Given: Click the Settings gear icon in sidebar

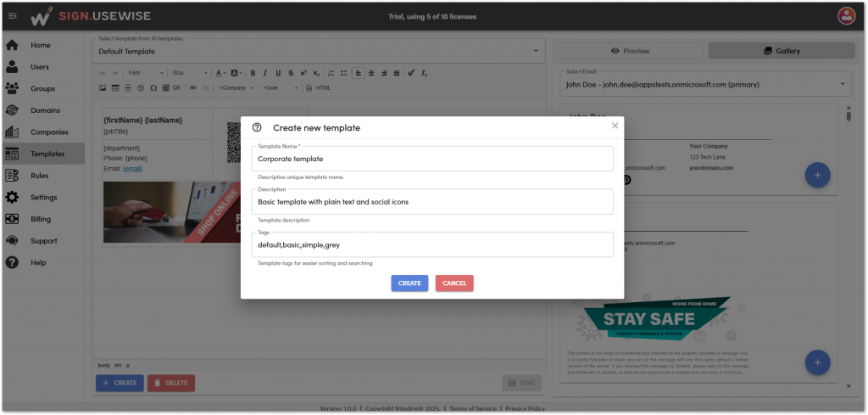Looking at the screenshot, I should point(12,198).
